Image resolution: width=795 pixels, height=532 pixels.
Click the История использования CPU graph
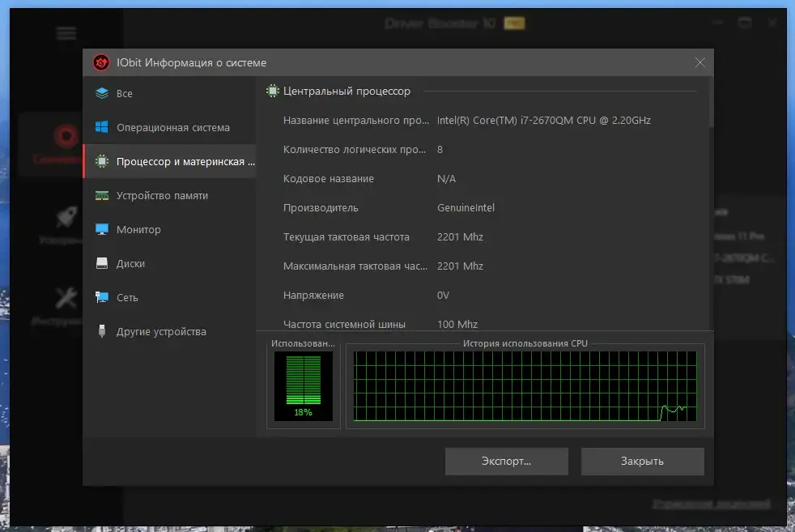click(x=525, y=386)
